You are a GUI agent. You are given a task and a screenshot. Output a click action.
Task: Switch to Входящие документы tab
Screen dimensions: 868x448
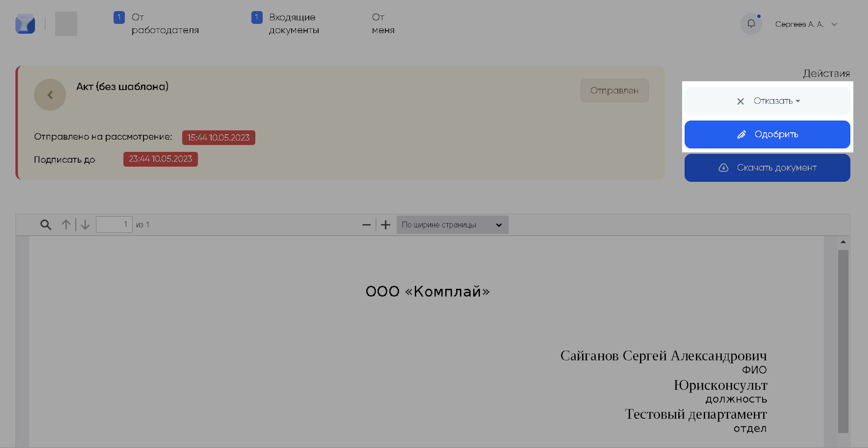(294, 24)
